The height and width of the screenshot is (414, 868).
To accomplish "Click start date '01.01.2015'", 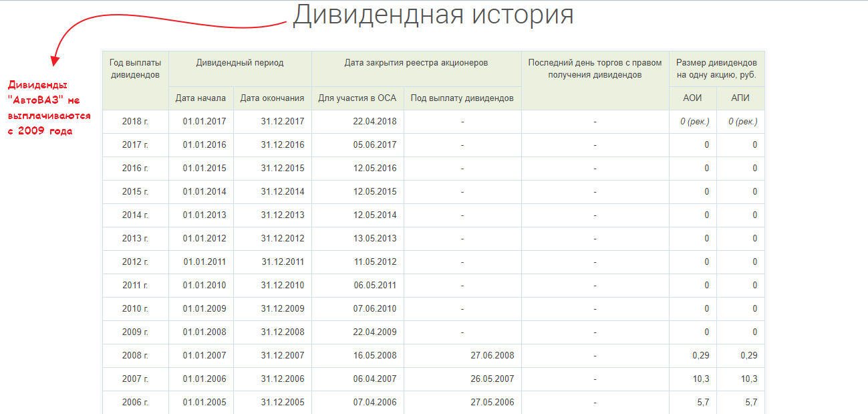I will pyautogui.click(x=204, y=169).
